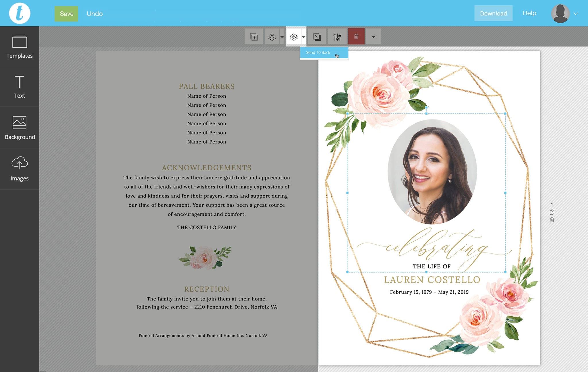The image size is (588, 372).
Task: Click the bring forward layer icon
Action: 272,37
